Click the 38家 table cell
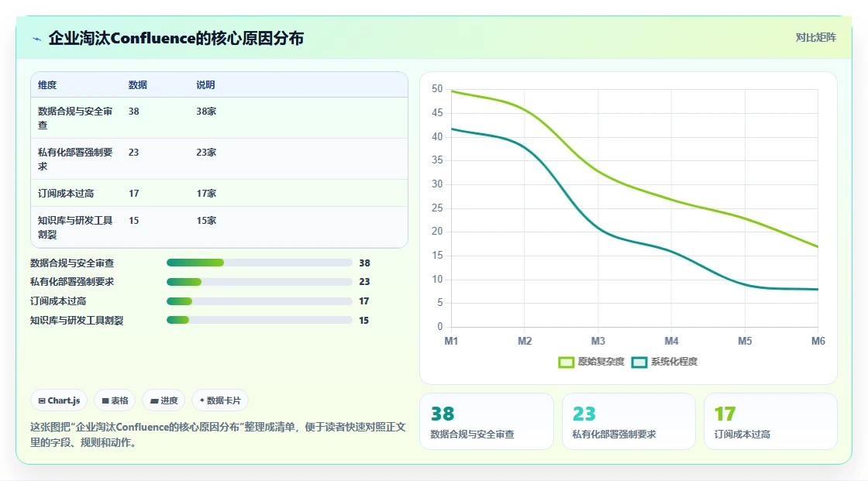The image size is (868, 481). pyautogui.click(x=206, y=112)
